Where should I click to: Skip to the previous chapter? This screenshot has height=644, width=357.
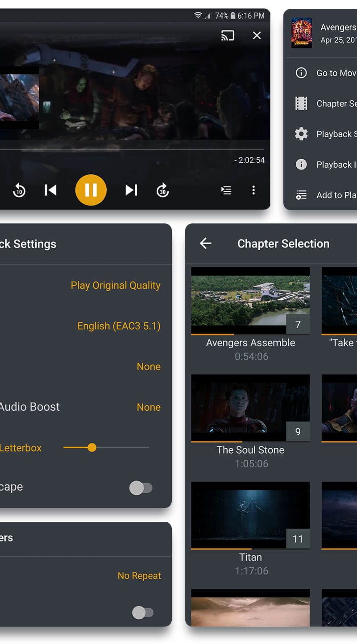(x=50, y=190)
